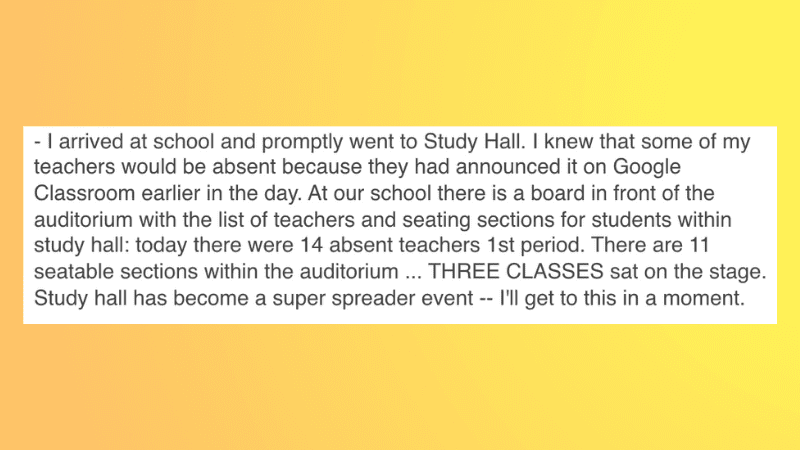Click the word "promptly" in the first line

(x=302, y=142)
